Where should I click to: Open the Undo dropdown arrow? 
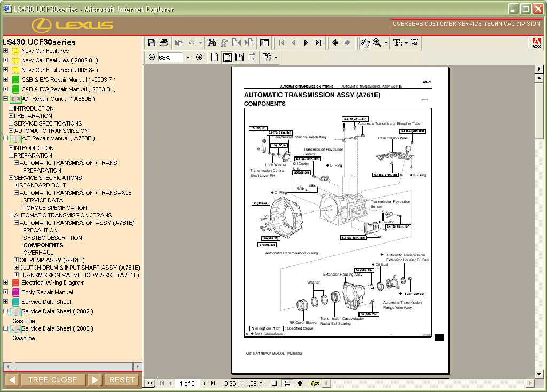pyautogui.click(x=200, y=43)
